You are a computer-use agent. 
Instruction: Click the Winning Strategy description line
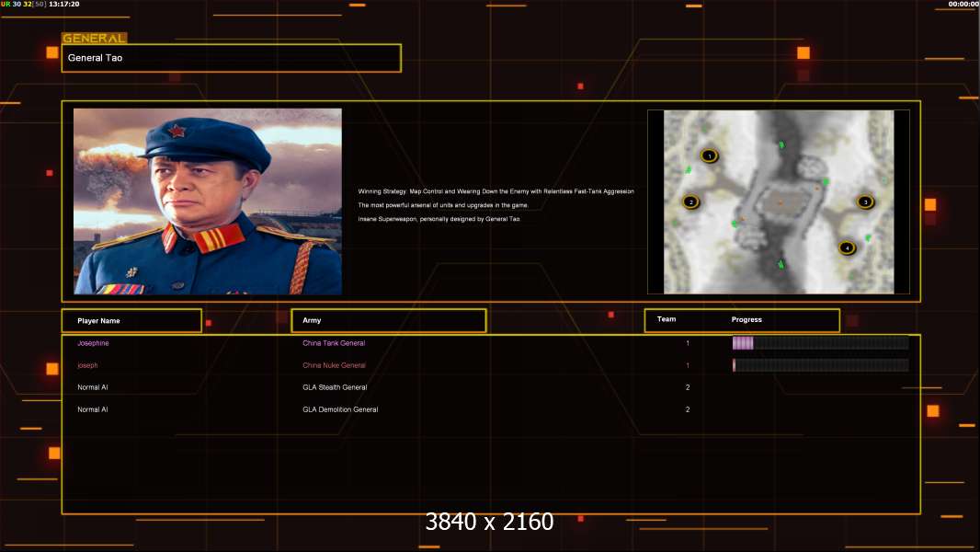click(496, 191)
